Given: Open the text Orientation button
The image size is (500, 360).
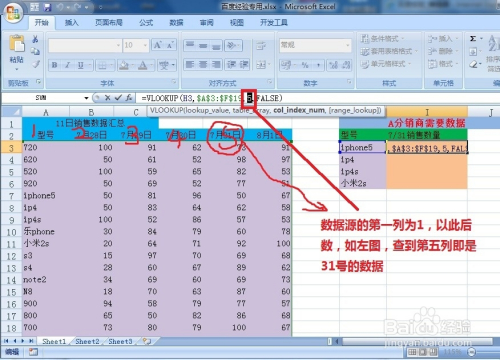Looking at the screenshot, I should point(234,45).
